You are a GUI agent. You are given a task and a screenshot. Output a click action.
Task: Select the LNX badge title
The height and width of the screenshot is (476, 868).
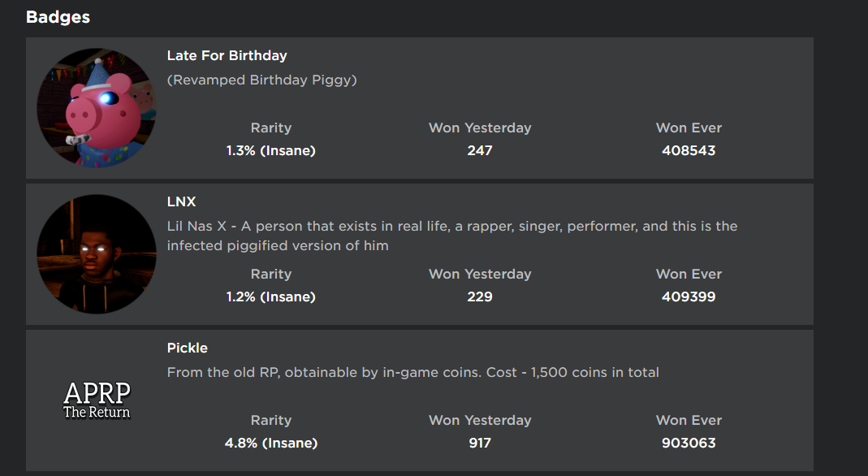coord(181,202)
